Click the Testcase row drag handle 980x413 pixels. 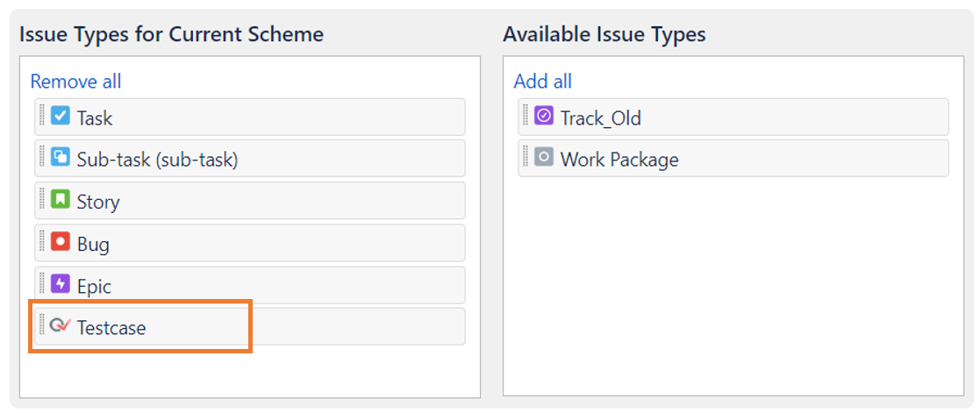[42, 324]
